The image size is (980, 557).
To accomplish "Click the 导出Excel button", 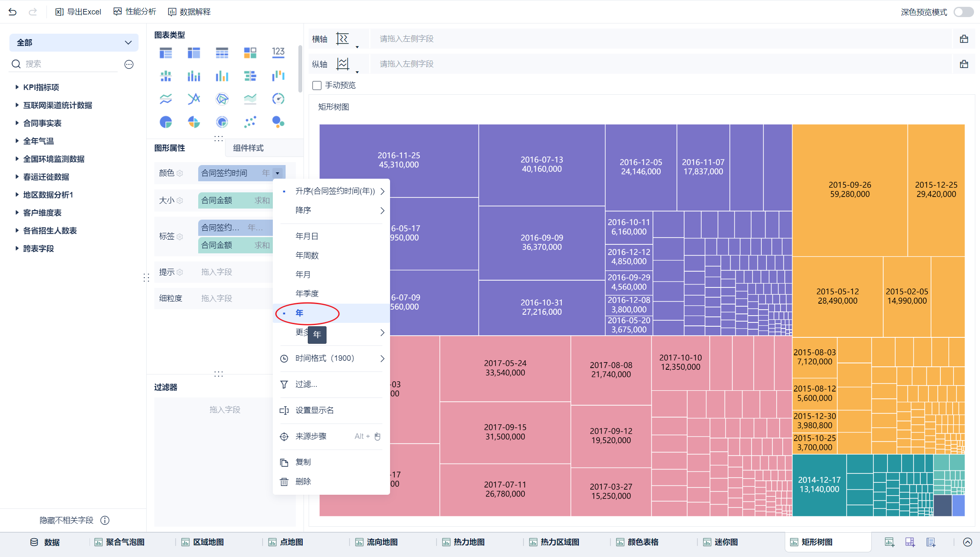I will [78, 12].
